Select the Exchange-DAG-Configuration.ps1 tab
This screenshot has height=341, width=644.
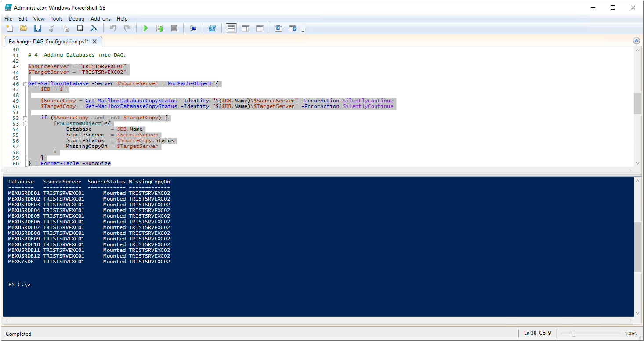click(49, 41)
